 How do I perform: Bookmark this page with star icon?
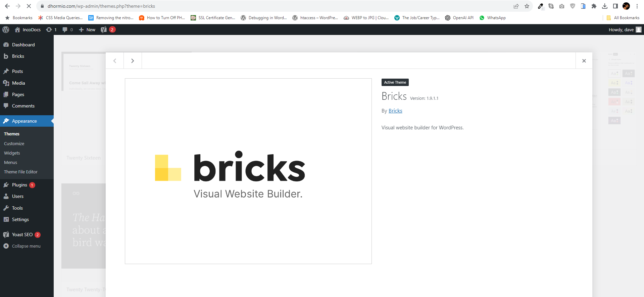coord(527,6)
